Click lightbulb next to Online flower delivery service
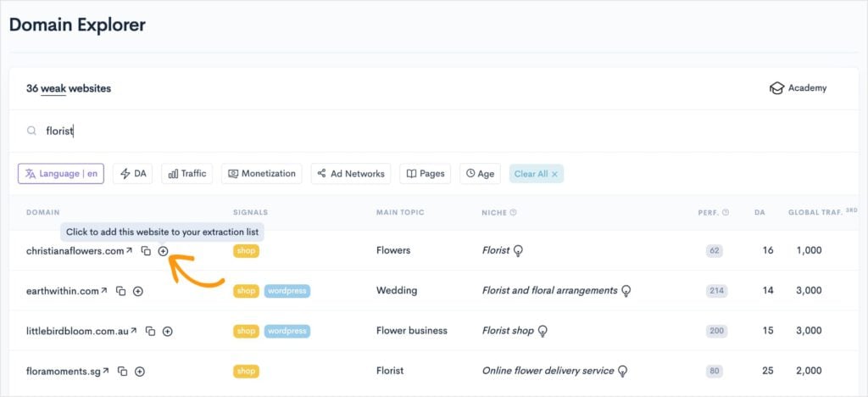The width and height of the screenshot is (868, 397). 623,371
